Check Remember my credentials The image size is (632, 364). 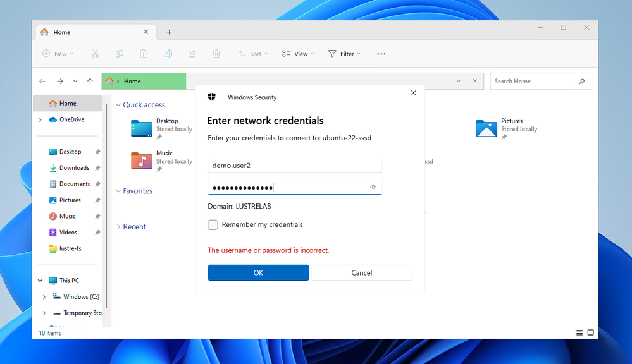(213, 225)
